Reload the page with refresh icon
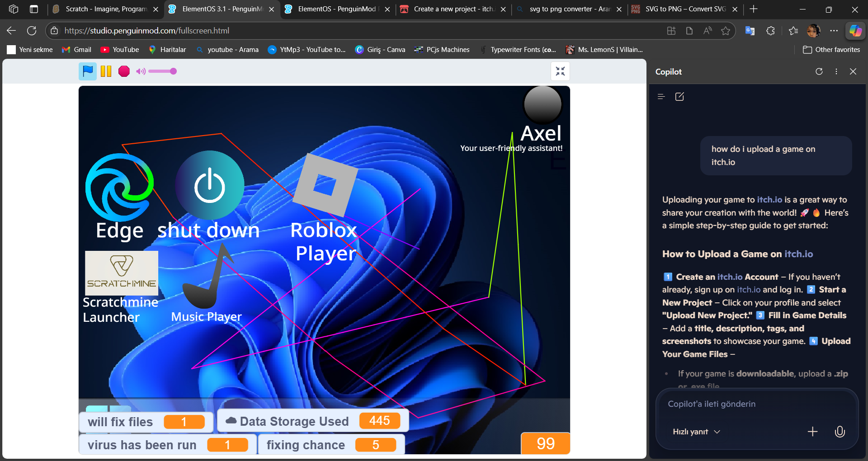Viewport: 868px width, 461px height. coord(32,31)
